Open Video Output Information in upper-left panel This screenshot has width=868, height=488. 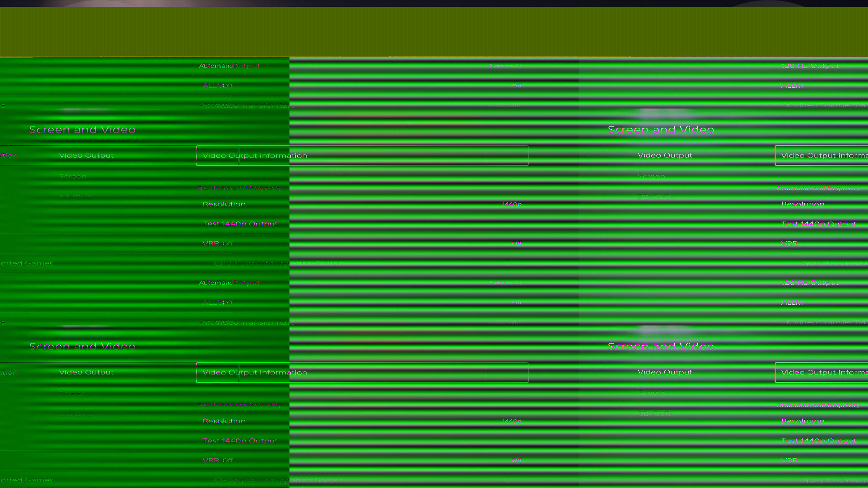(x=254, y=156)
